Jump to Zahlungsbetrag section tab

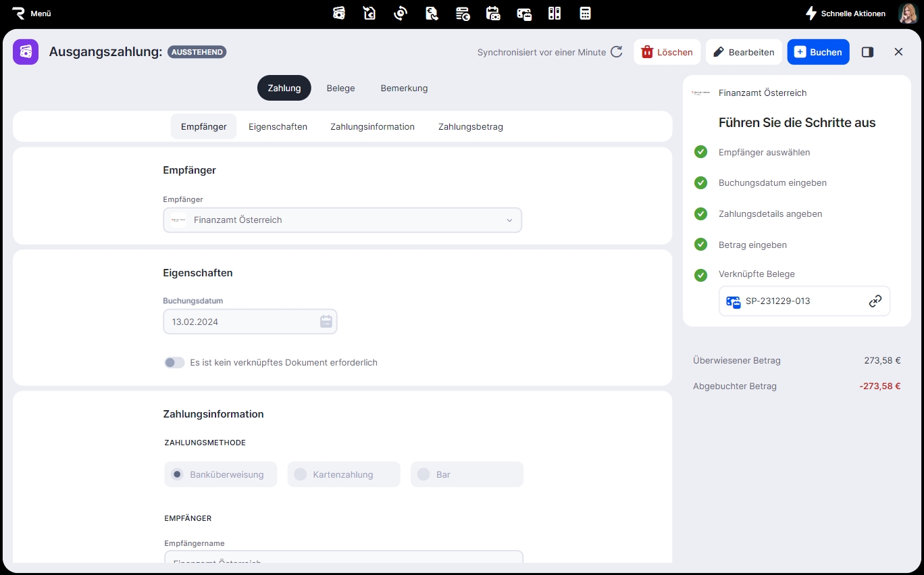tap(470, 126)
